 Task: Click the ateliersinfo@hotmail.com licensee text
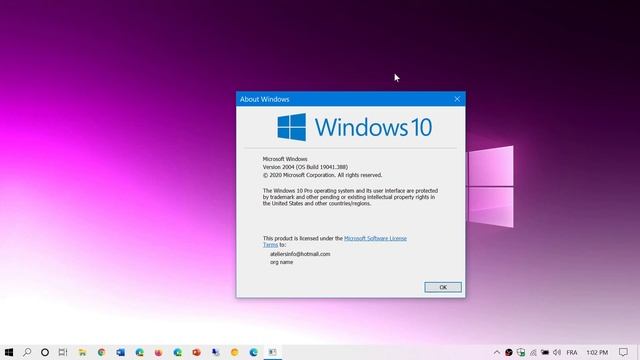tap(300, 254)
